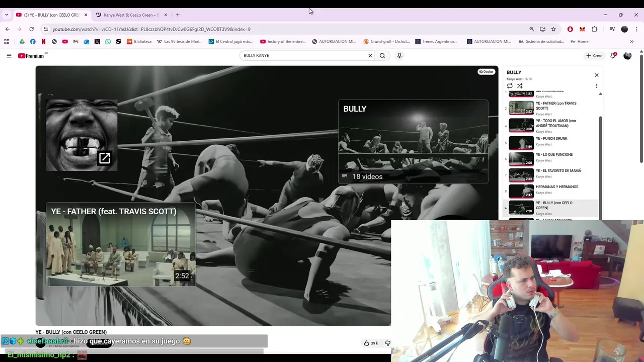Open the YouTube guide hamburger menu
Screen dimensions: 644x362
coord(9,56)
